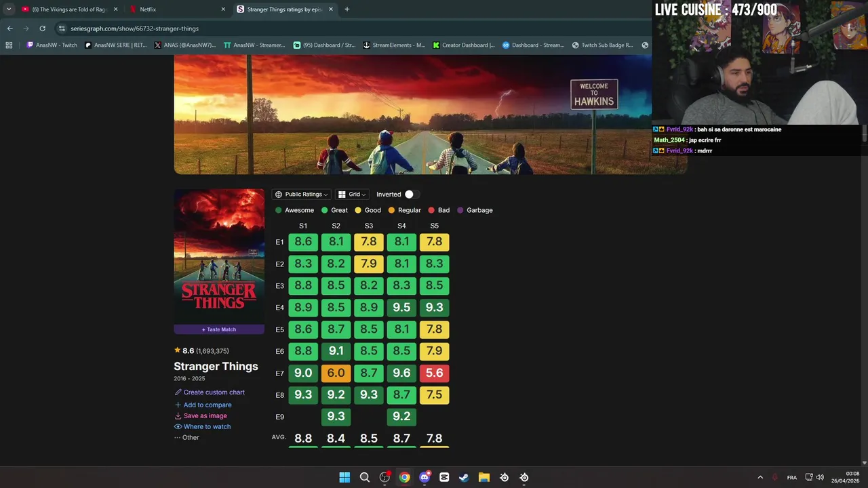This screenshot has width=868, height=488.
Task: Expand the Public Ratings dropdown
Action: click(301, 195)
